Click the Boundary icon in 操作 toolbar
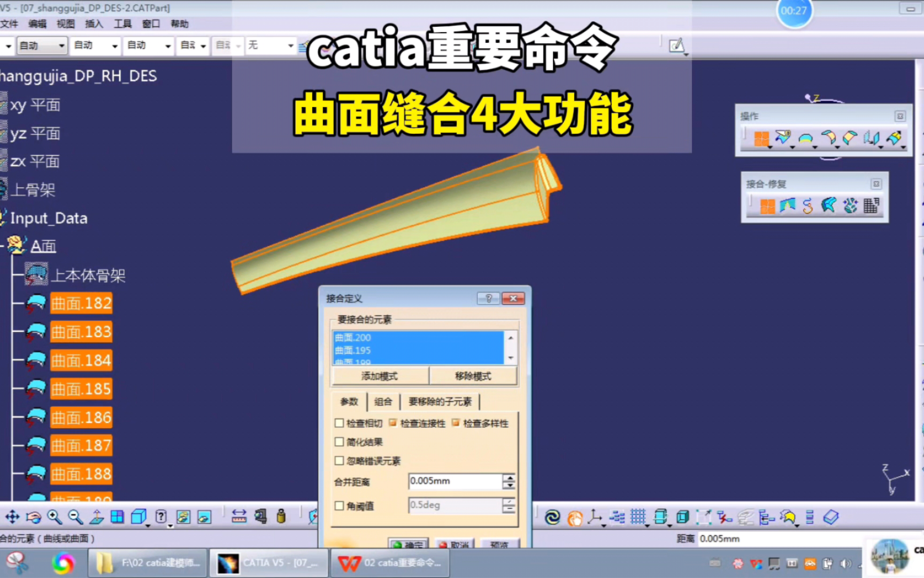Viewport: 924px width, 578px height. [x=805, y=138]
